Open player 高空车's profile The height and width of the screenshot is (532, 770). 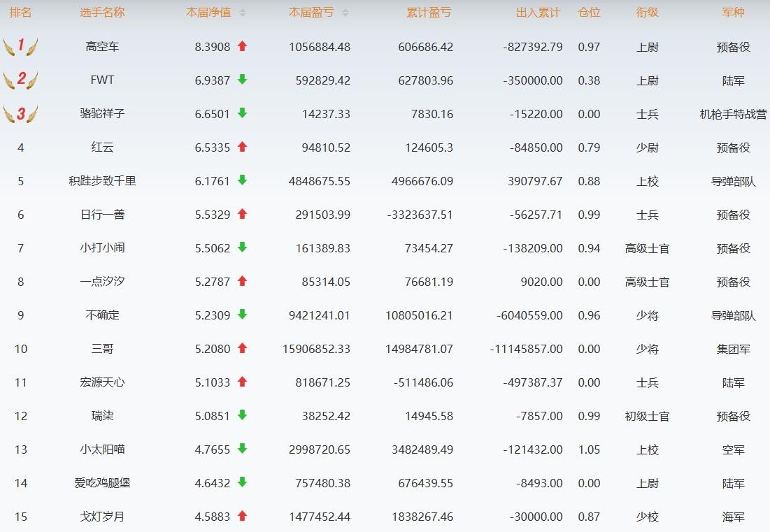102,47
